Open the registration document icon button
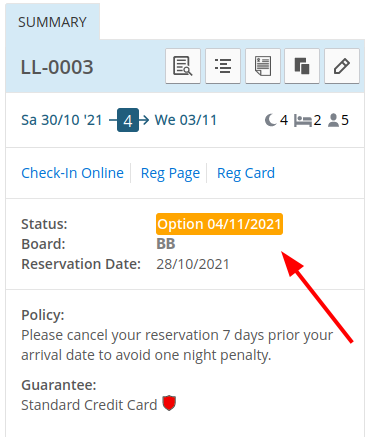This screenshot has height=437, width=372. point(263,66)
